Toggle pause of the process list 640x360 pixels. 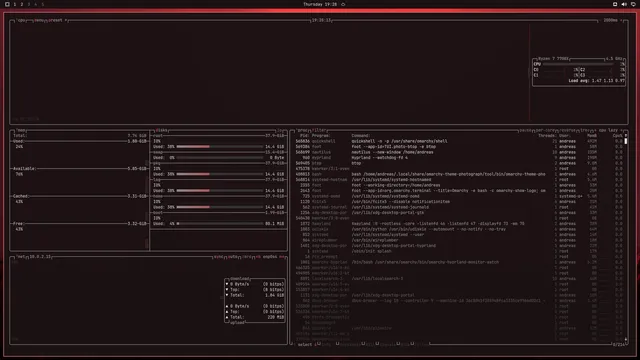tap(525, 130)
